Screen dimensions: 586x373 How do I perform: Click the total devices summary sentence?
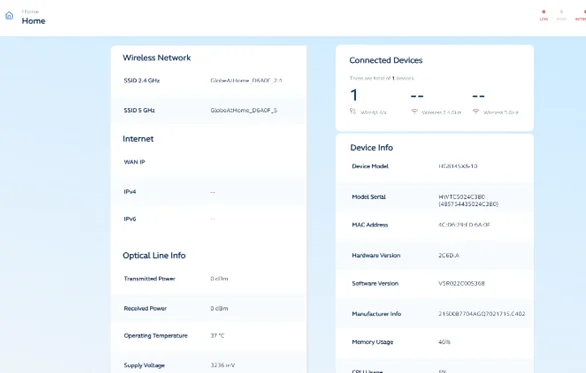(x=381, y=78)
